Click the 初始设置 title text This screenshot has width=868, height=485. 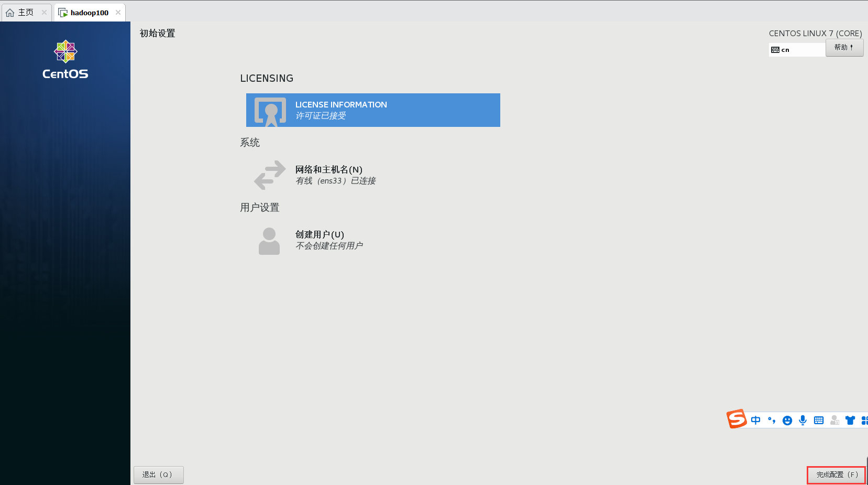tap(157, 34)
